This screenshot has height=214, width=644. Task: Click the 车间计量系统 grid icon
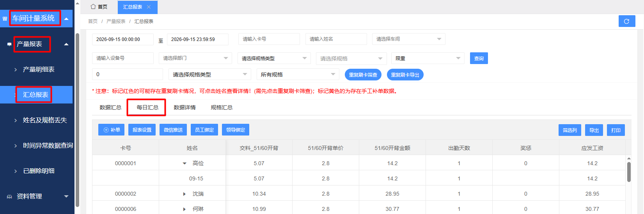5,18
